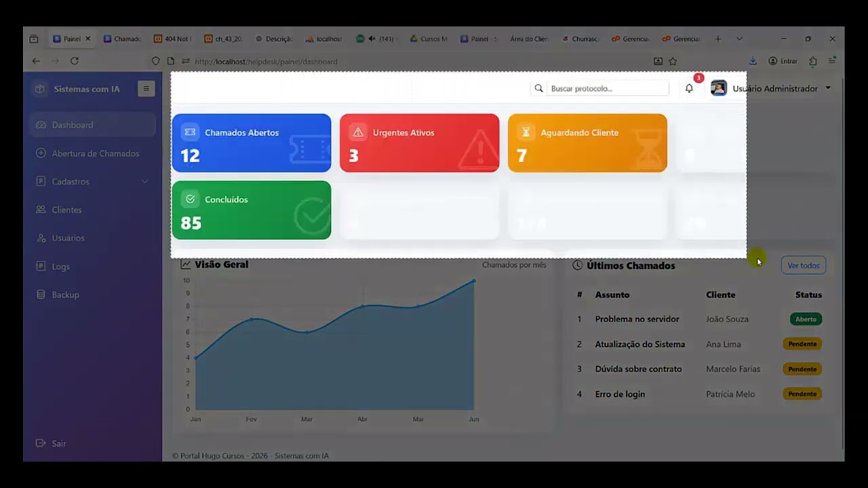The width and height of the screenshot is (868, 488).
Task: Click Pendente badge for Erro de login
Action: pos(802,394)
